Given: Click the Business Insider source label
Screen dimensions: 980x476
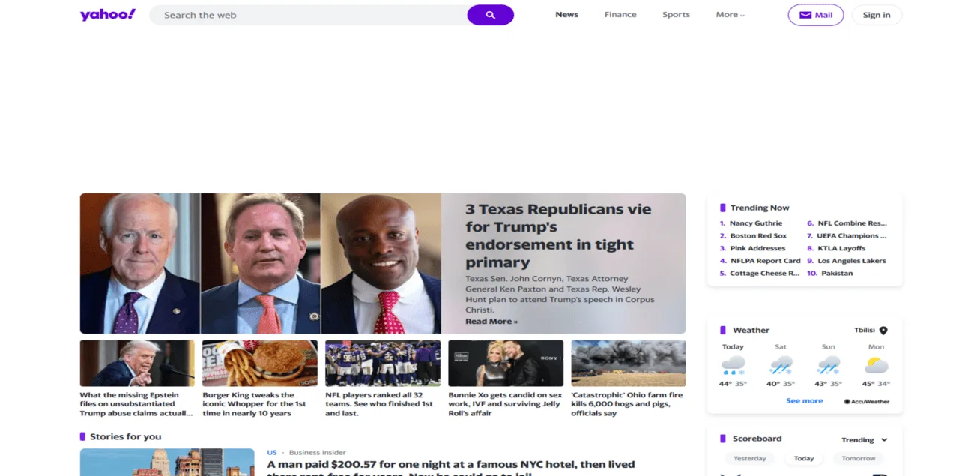Looking at the screenshot, I should click(x=318, y=453).
